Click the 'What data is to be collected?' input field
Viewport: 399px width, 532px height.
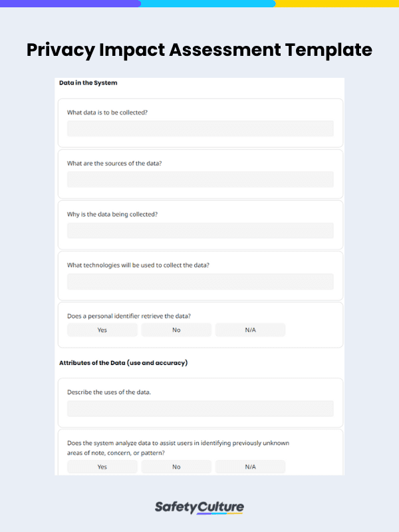199,128
